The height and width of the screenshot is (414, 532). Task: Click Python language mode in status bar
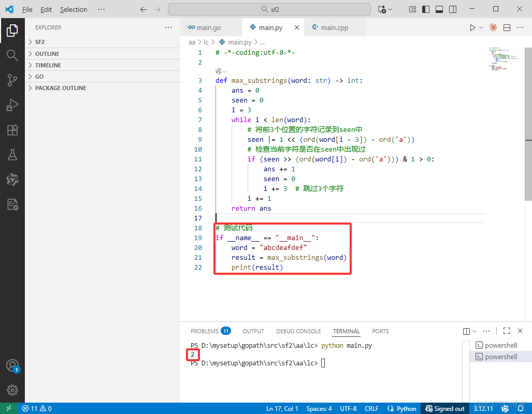click(402, 408)
